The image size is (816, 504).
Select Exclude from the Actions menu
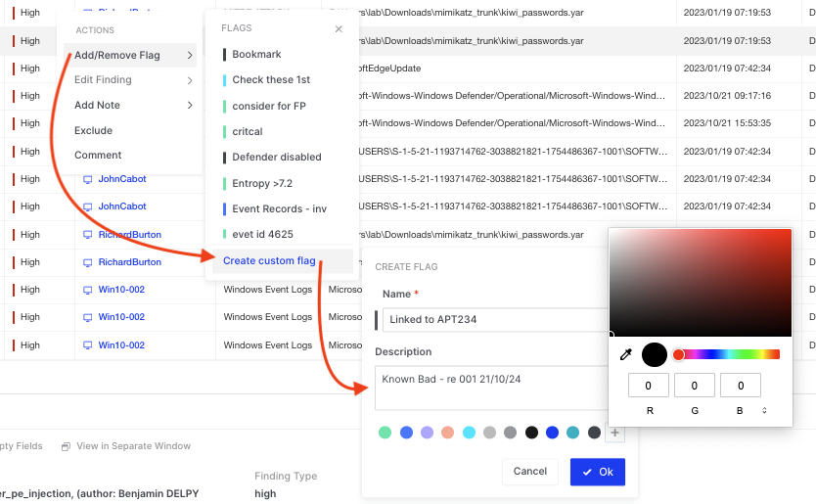pos(93,130)
